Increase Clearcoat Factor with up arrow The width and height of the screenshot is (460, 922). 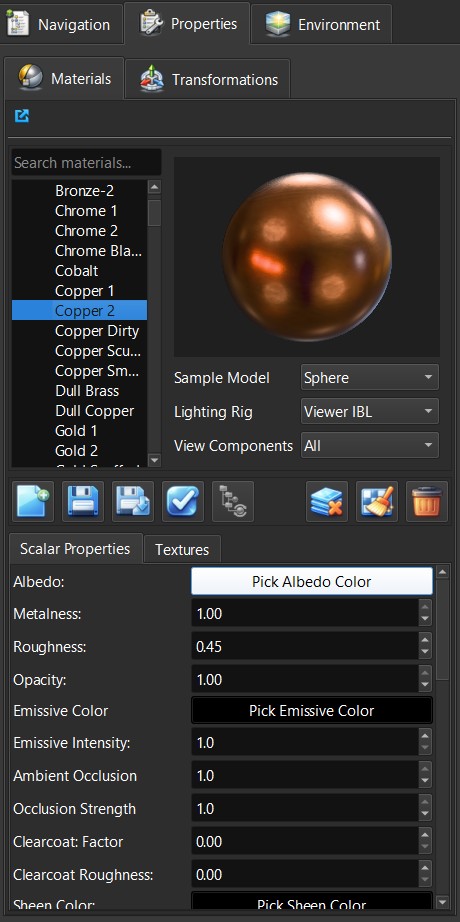click(x=425, y=835)
